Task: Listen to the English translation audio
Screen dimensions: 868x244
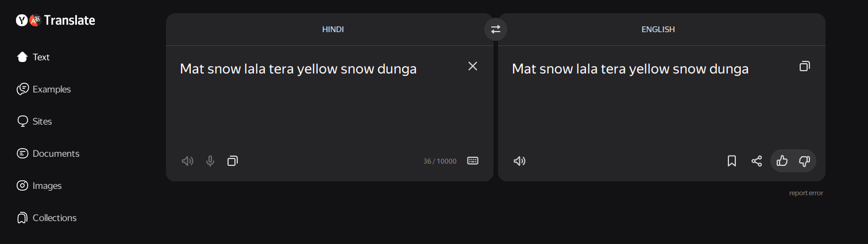Action: pyautogui.click(x=519, y=161)
